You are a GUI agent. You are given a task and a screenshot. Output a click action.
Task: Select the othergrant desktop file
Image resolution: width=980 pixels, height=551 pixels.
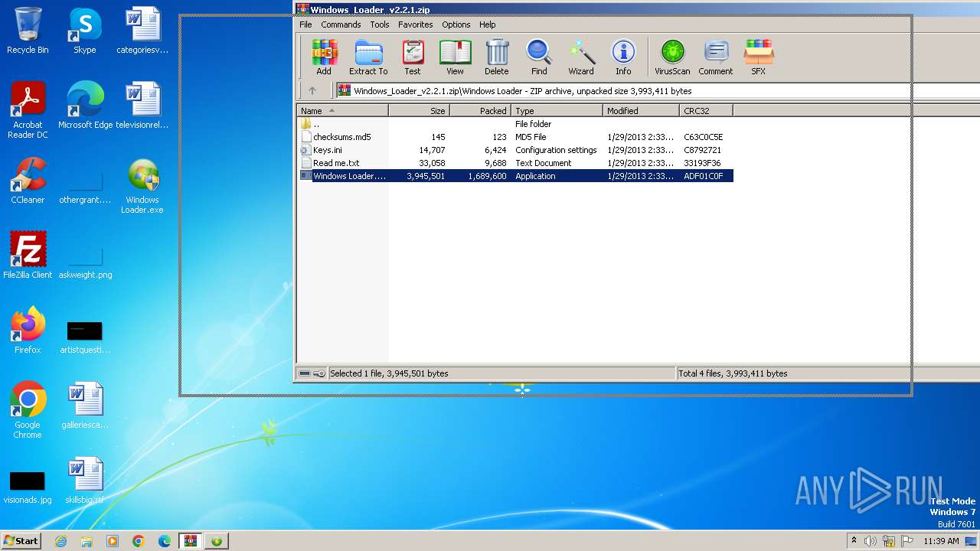(x=85, y=187)
